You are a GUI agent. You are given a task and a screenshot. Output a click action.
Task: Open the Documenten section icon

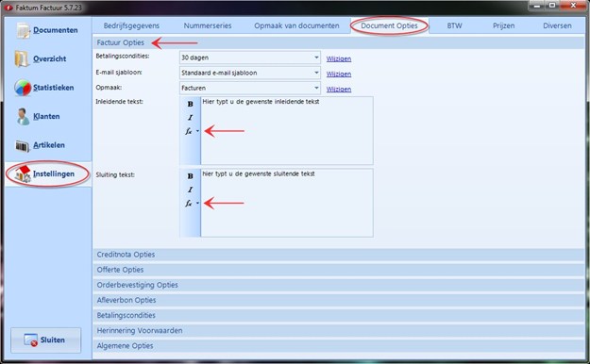[23, 31]
